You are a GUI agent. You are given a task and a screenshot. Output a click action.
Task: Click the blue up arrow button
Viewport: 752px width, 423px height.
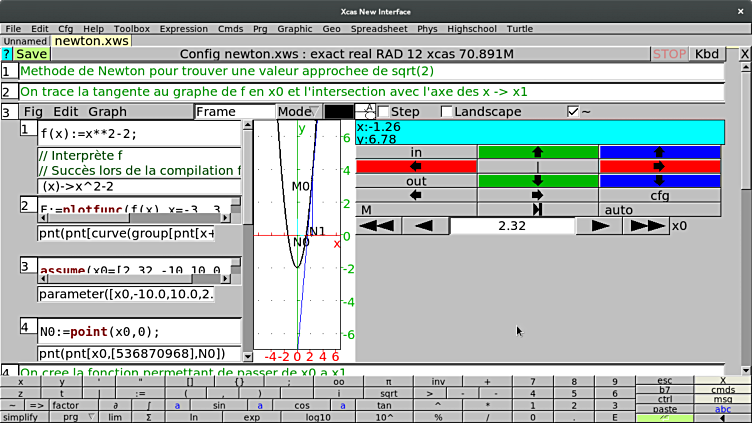click(x=659, y=152)
